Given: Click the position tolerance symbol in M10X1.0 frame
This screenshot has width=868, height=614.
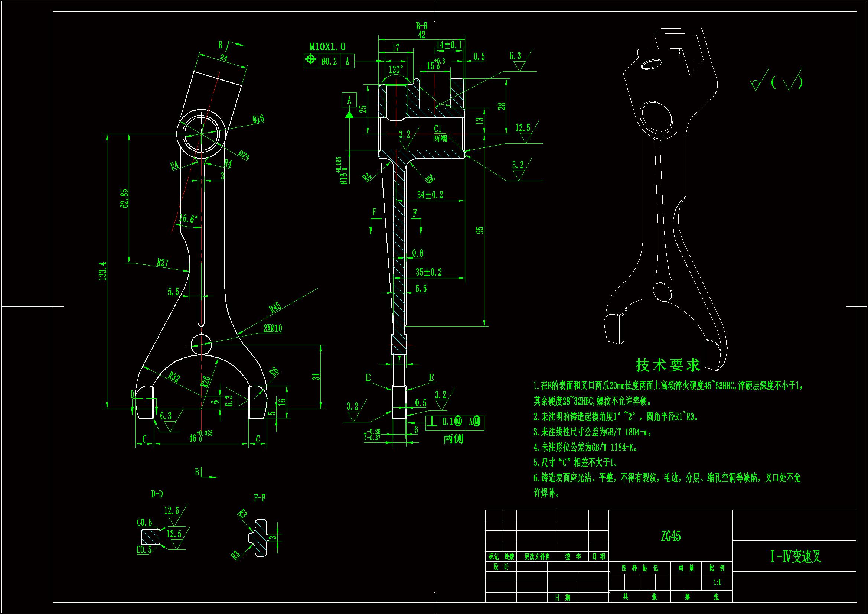Looking at the screenshot, I should [311, 60].
